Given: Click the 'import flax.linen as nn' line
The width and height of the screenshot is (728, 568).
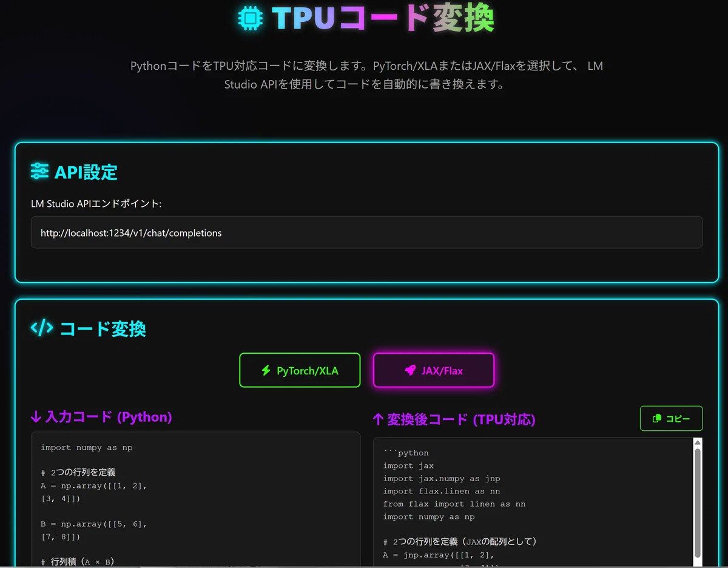Looking at the screenshot, I should (x=442, y=492).
